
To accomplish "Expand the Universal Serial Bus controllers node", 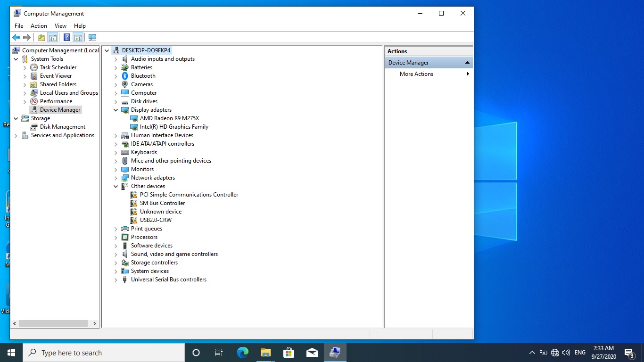I will pyautogui.click(x=116, y=280).
